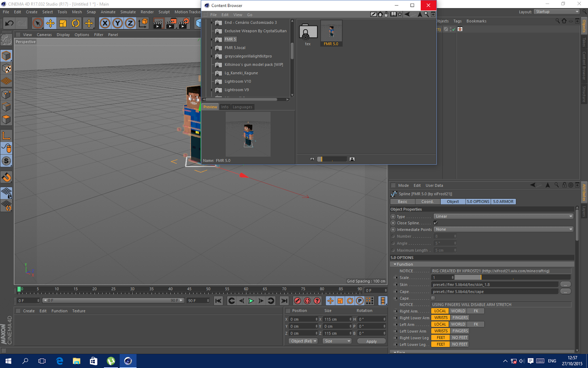Open the Object (Rel) coordinate dropdown
This screenshot has width=588, height=368.
(304, 341)
